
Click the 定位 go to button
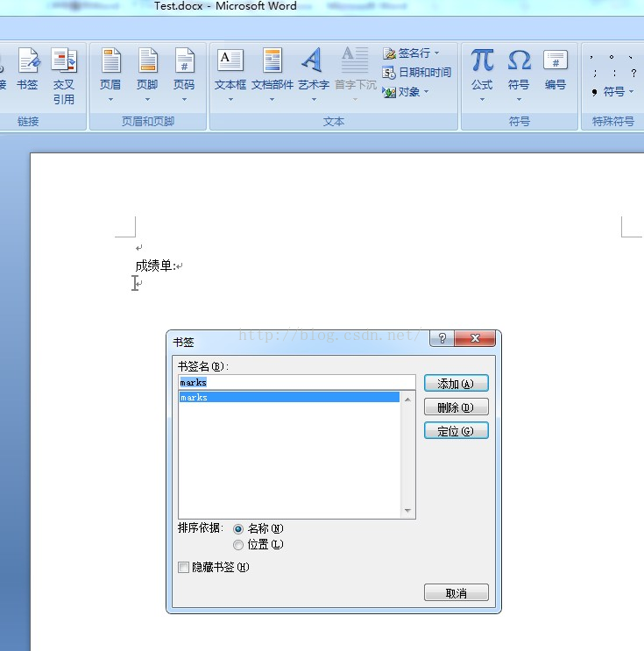(x=456, y=430)
